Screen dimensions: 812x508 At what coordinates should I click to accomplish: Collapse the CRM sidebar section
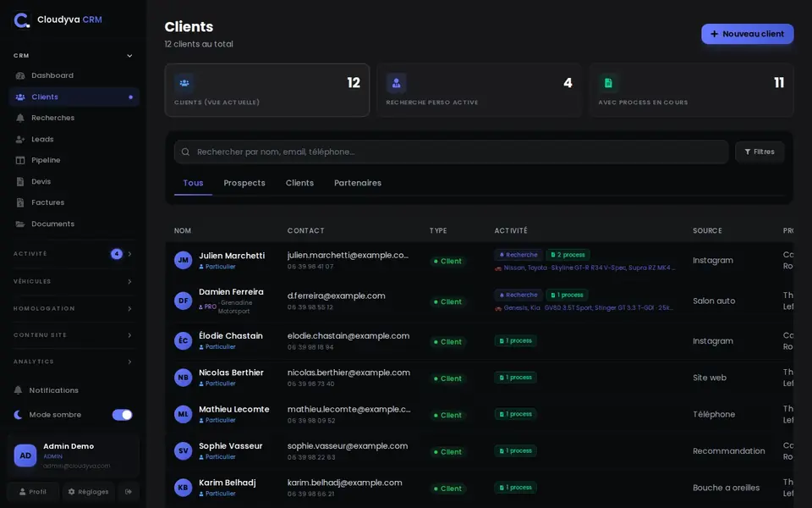tap(73, 56)
